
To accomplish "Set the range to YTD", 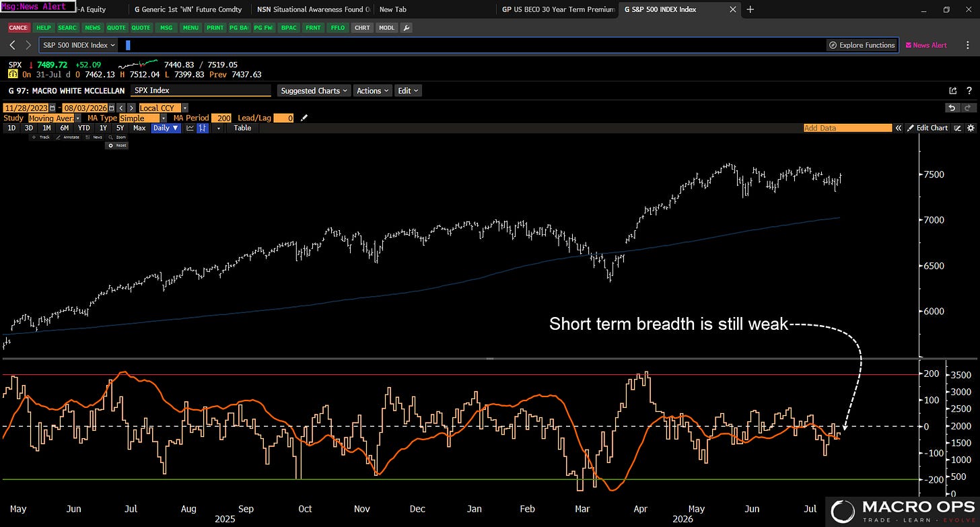I will [83, 128].
